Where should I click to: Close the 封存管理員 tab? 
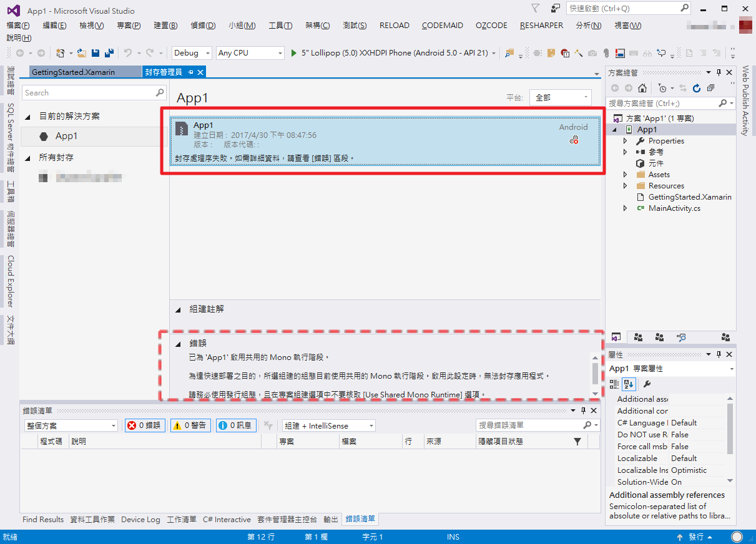[x=200, y=72]
